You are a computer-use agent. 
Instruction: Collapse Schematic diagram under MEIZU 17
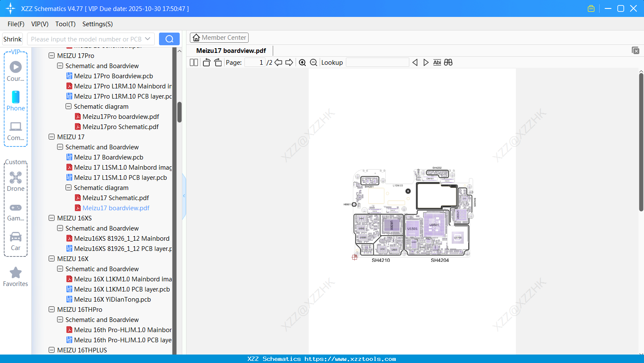[x=69, y=187]
